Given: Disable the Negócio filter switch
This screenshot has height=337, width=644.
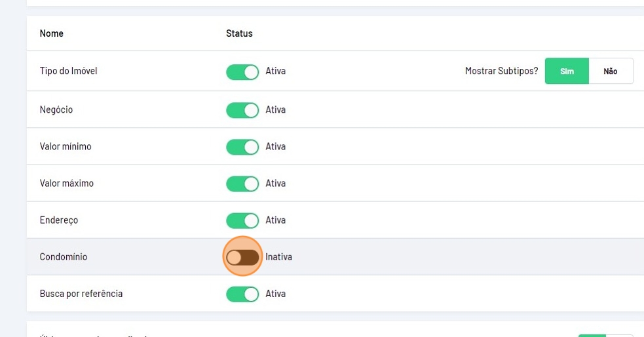Looking at the screenshot, I should [x=242, y=110].
